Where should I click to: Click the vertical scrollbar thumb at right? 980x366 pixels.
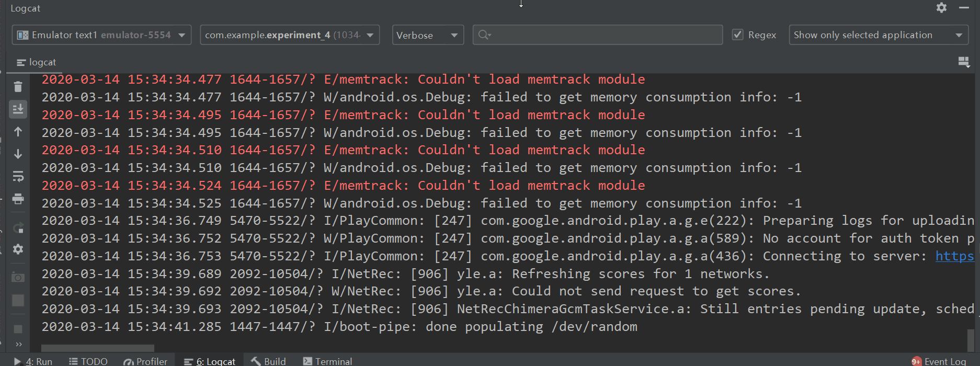click(971, 340)
